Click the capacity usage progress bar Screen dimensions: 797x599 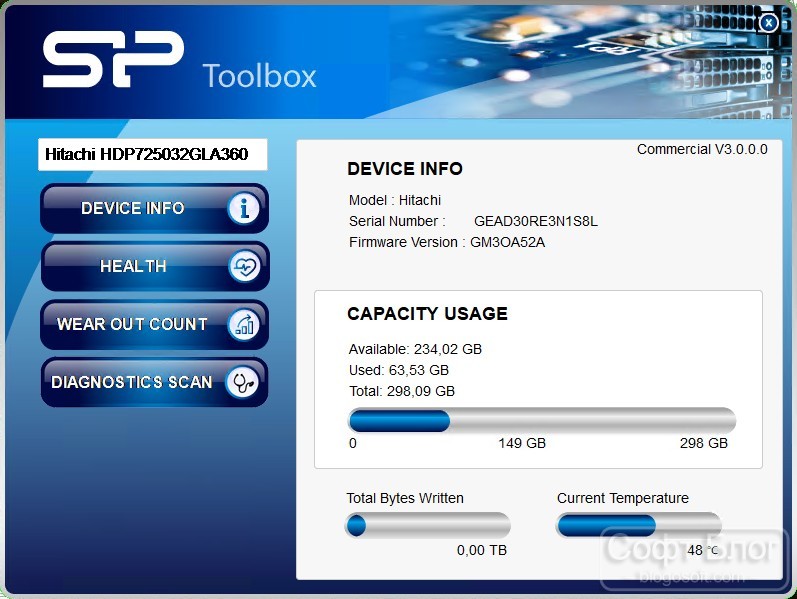[x=542, y=421]
